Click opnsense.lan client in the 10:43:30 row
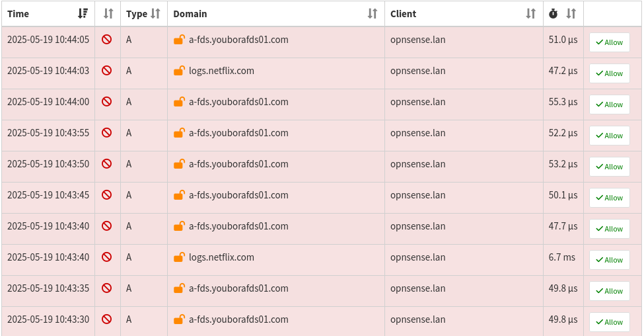Screen dimensions: 644x336 click(417, 319)
